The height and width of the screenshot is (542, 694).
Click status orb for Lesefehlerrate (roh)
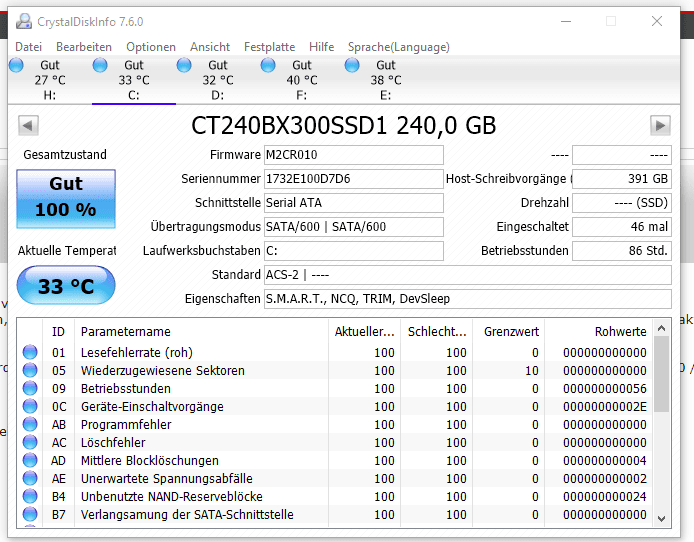30,352
